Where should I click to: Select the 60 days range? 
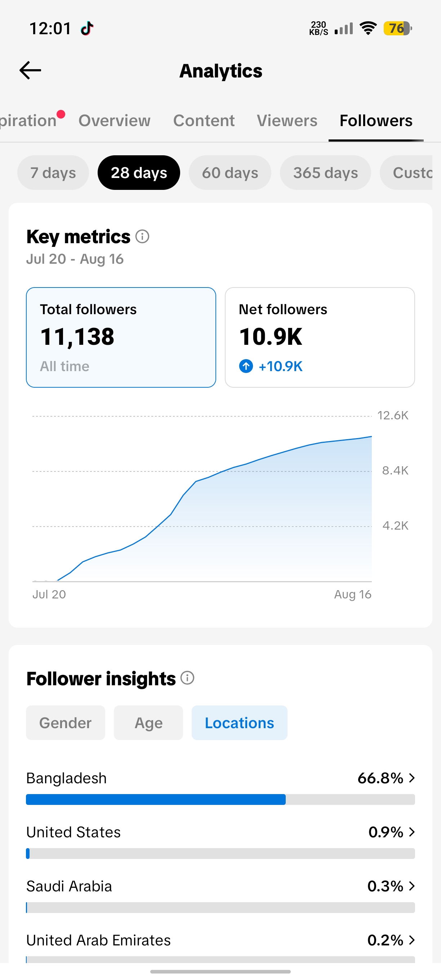tap(230, 173)
